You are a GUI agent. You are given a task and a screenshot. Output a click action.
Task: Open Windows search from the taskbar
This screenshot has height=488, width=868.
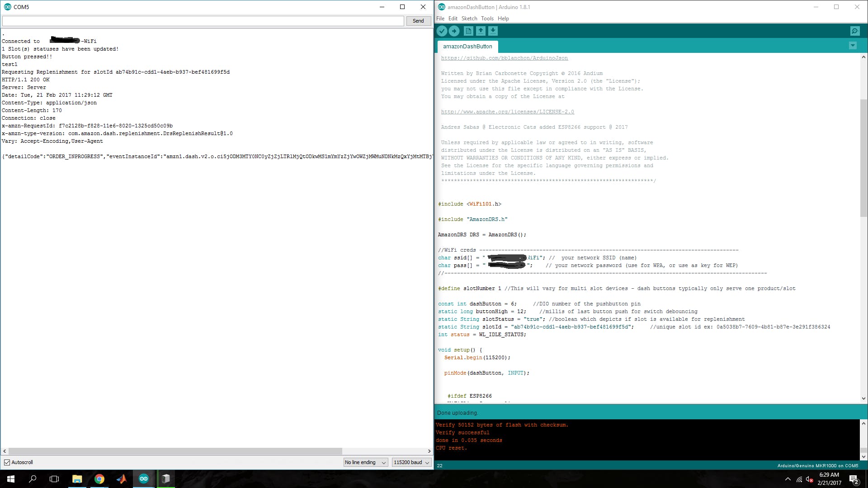[x=33, y=479]
